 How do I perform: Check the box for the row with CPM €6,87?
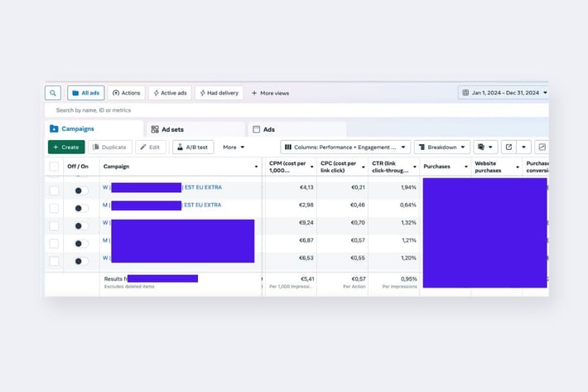tap(54, 244)
